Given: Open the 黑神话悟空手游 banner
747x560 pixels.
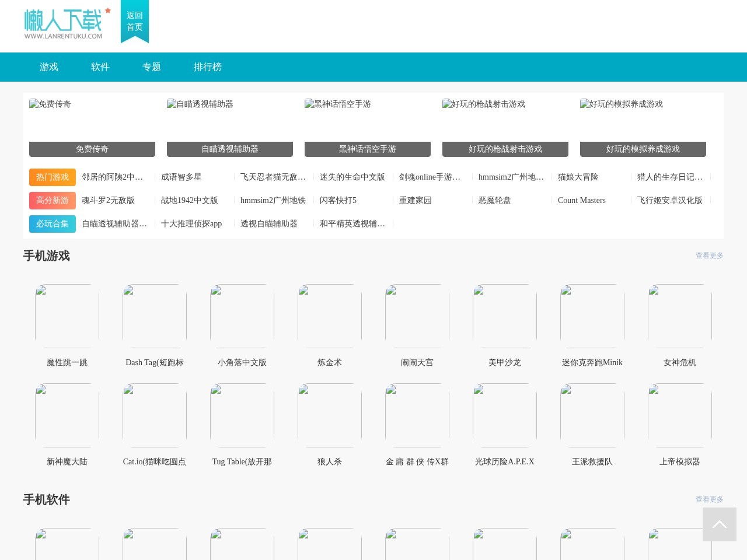Looking at the screenshot, I should click(x=367, y=149).
